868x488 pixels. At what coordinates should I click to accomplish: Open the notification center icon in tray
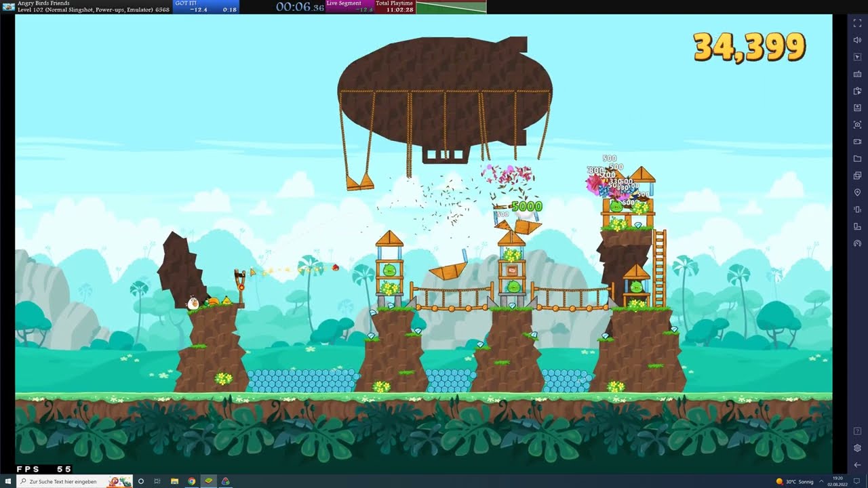pyautogui.click(x=856, y=481)
